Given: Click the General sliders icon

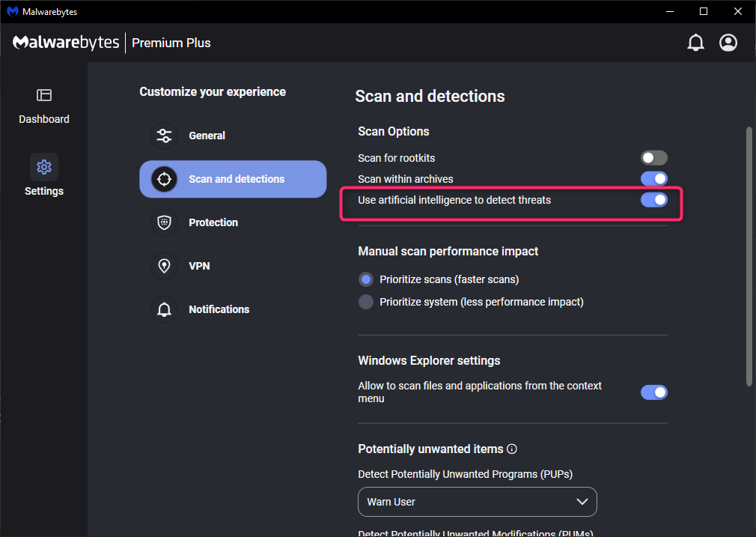Looking at the screenshot, I should [x=165, y=136].
